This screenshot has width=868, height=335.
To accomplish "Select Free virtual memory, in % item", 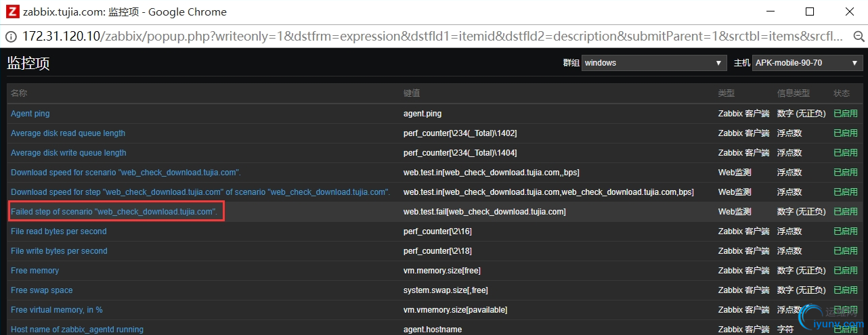I will [x=57, y=310].
